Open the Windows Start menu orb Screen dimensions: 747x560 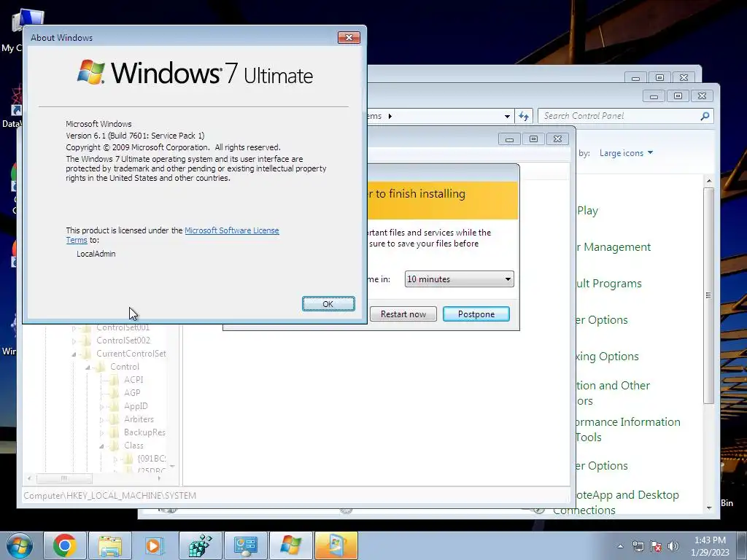(20, 545)
